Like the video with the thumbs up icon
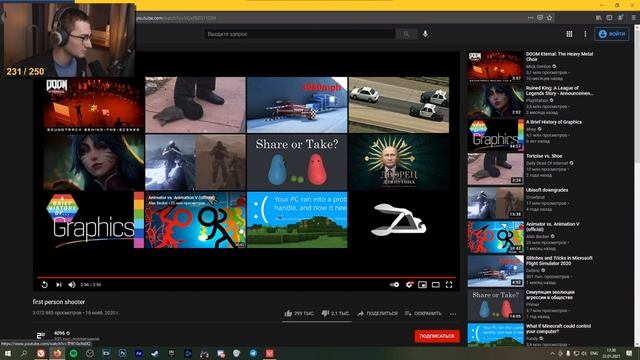Image resolution: width=640 pixels, height=360 pixels. [x=288, y=313]
